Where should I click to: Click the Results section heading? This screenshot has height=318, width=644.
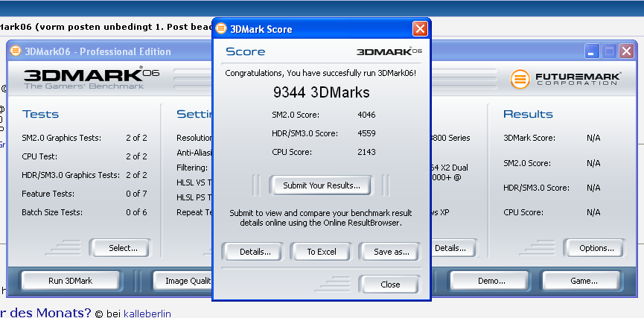coord(528,114)
